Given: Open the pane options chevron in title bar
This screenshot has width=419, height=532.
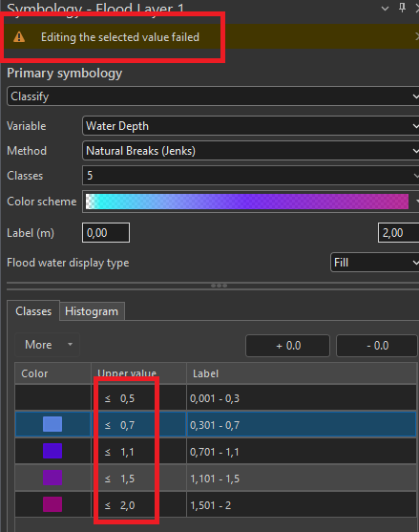Looking at the screenshot, I should click(385, 9).
